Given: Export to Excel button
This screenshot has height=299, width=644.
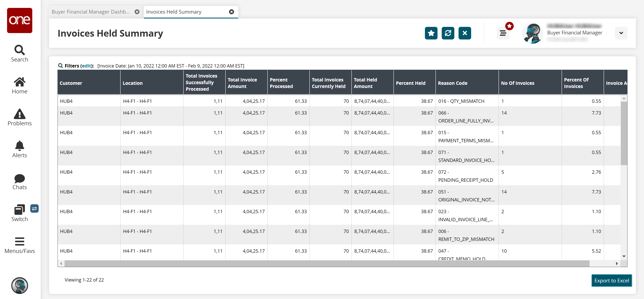Looking at the screenshot, I should tap(612, 281).
